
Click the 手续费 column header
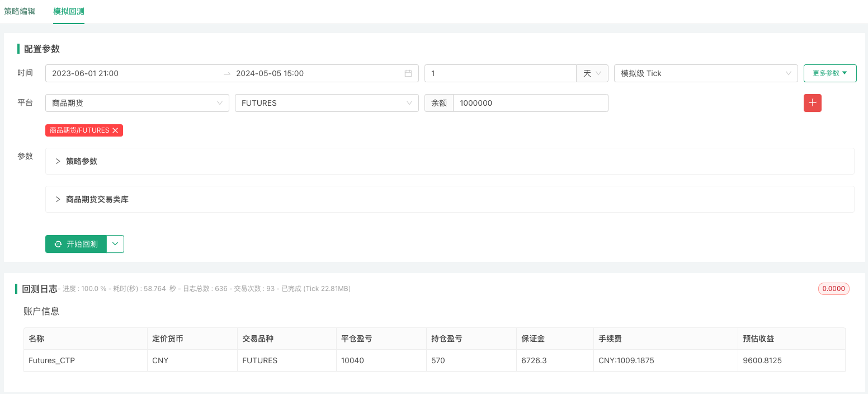(666, 339)
